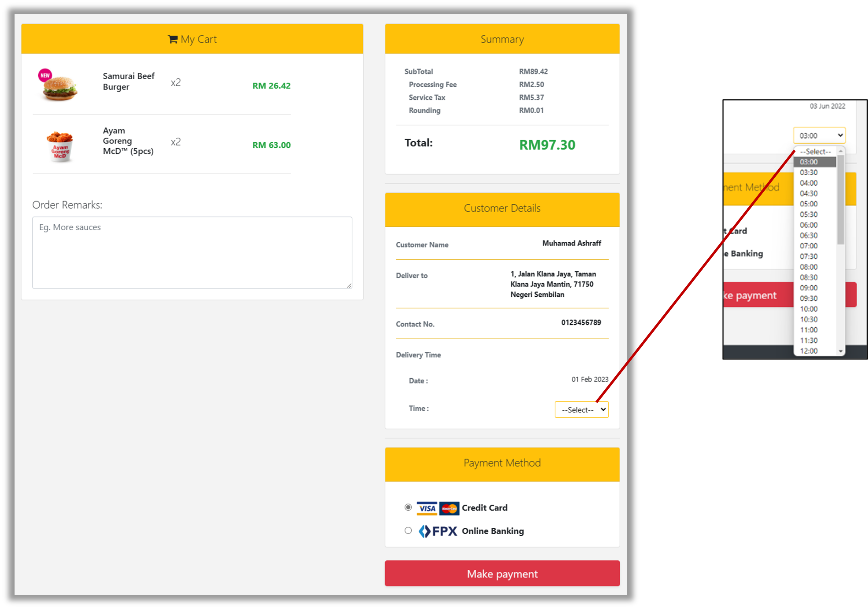Click the MasterCard logo

click(449, 508)
